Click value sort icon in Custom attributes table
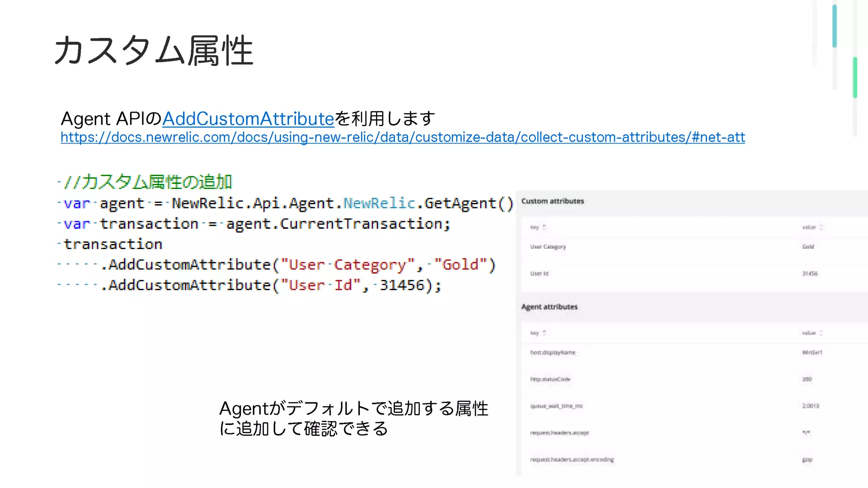The image size is (868, 488). coord(821,227)
